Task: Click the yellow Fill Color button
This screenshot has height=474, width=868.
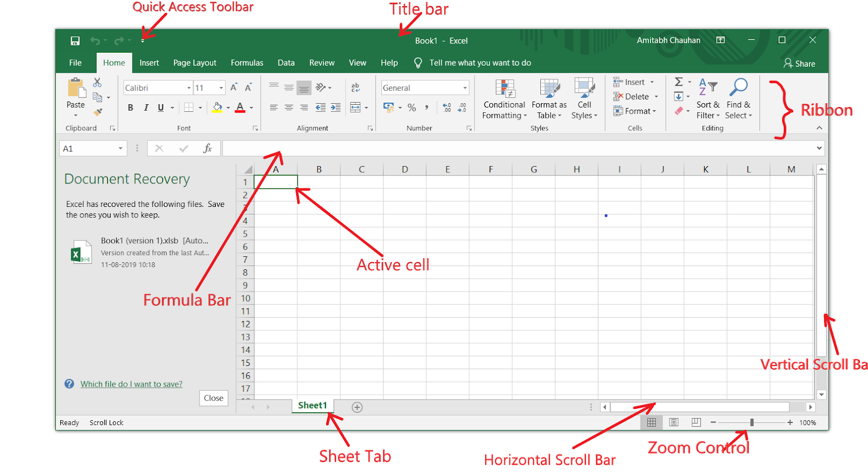Action: 217,108
